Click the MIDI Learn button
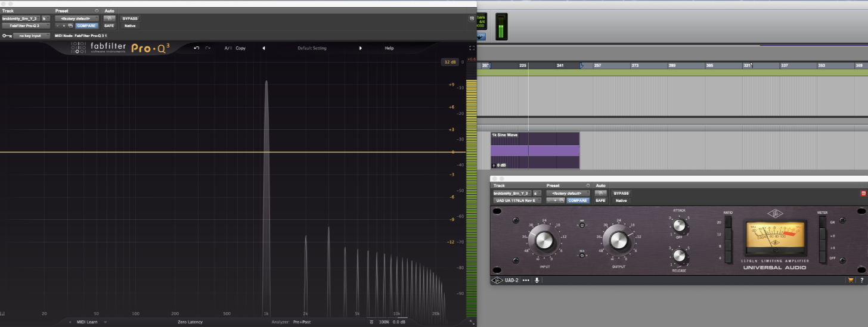 coord(86,322)
